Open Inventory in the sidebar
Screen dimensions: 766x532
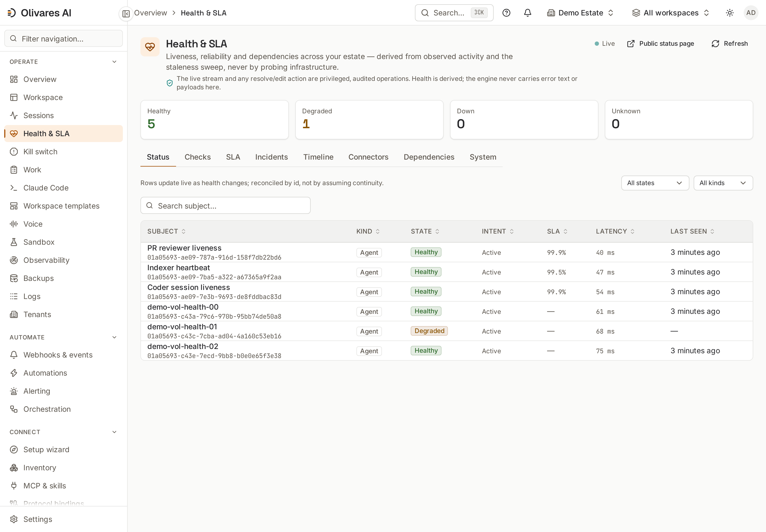click(x=63, y=468)
